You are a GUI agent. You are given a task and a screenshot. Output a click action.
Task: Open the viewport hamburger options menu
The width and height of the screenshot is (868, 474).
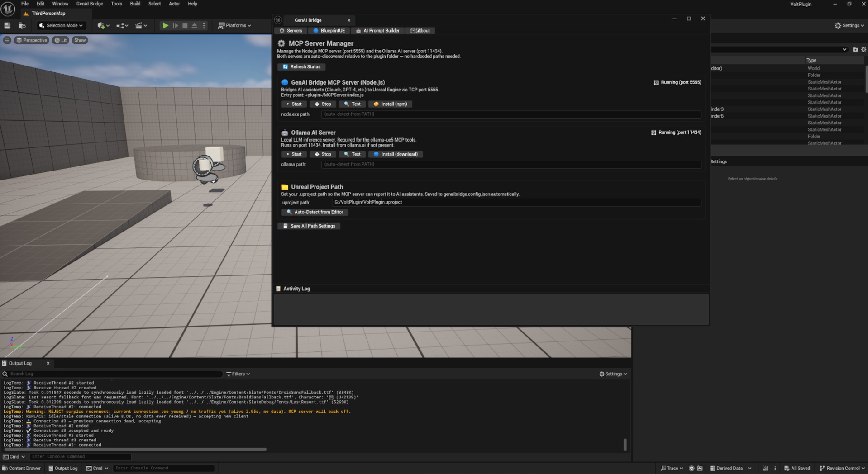(x=7, y=40)
